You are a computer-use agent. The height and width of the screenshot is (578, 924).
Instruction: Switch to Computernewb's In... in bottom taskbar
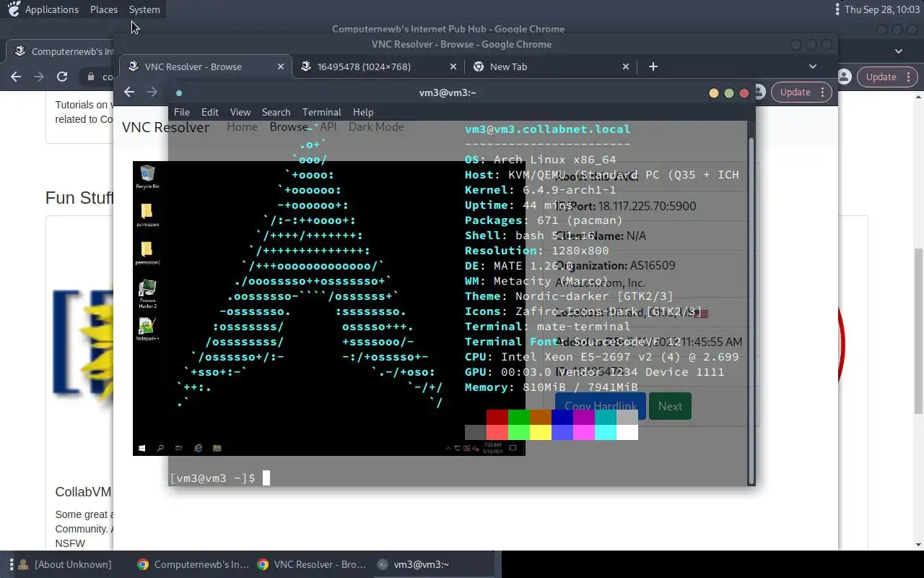point(193,564)
